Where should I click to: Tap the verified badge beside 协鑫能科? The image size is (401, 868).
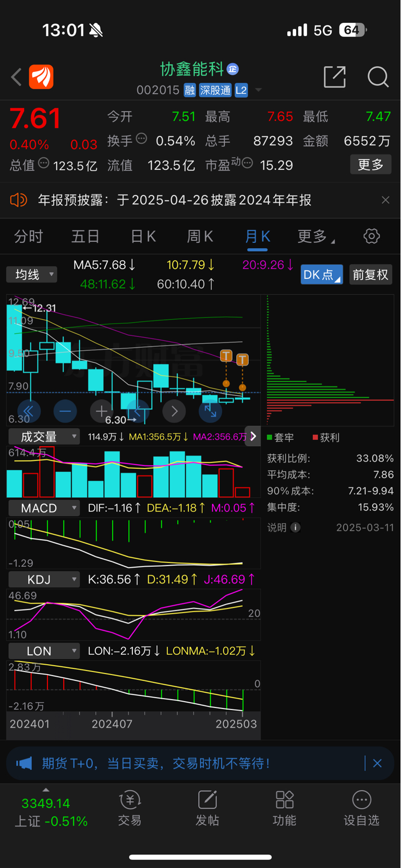click(233, 69)
